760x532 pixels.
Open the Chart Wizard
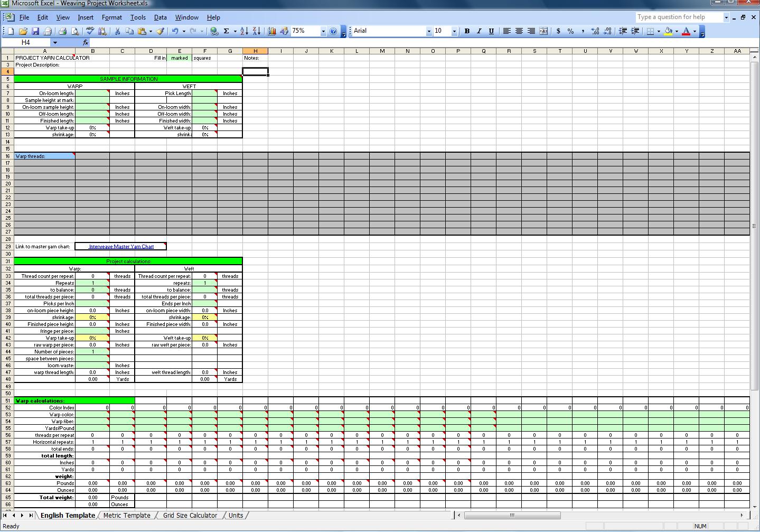[272, 31]
